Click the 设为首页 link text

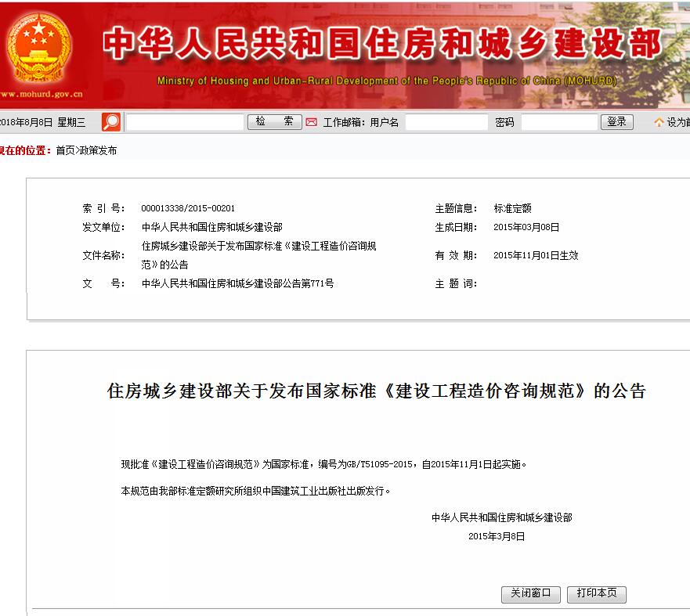click(678, 122)
